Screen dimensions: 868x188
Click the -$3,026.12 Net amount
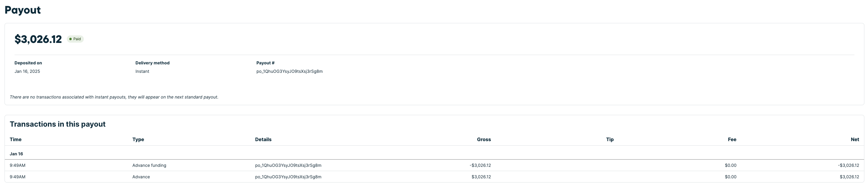848,165
